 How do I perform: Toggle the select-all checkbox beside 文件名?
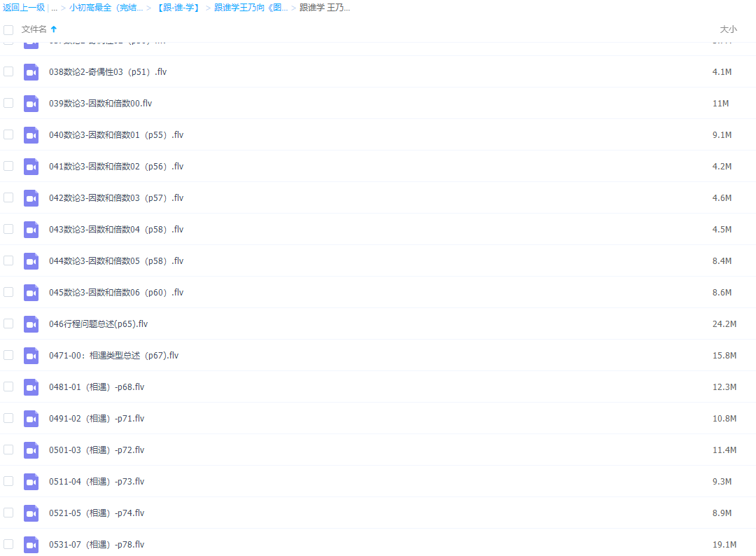pyautogui.click(x=8, y=29)
